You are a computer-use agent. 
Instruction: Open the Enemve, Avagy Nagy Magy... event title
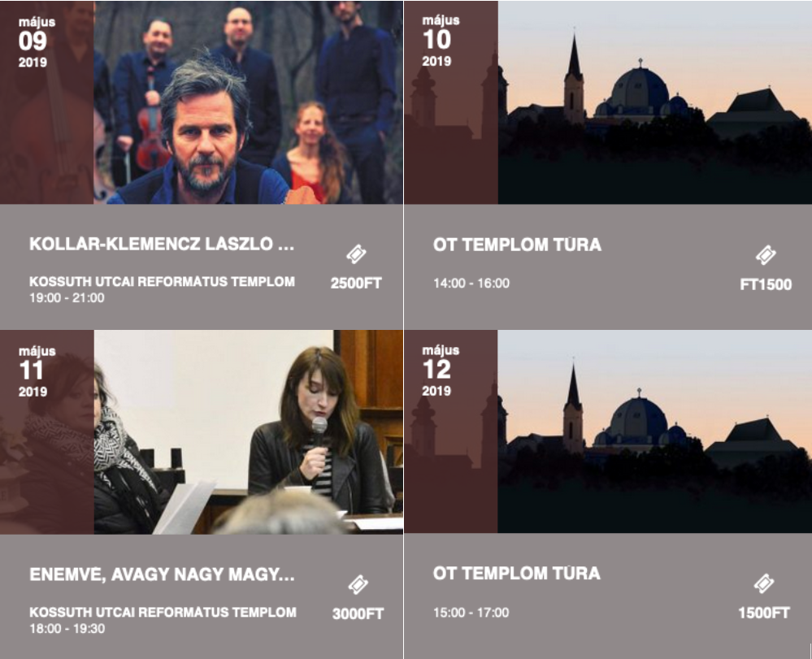click(162, 574)
